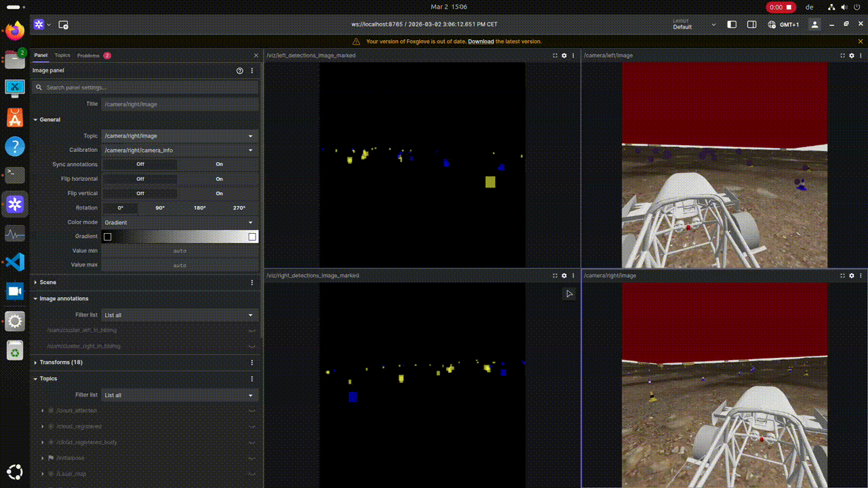Toggle visibility of /cloud_registered topic
The height and width of the screenshot is (488, 868).
252,426
